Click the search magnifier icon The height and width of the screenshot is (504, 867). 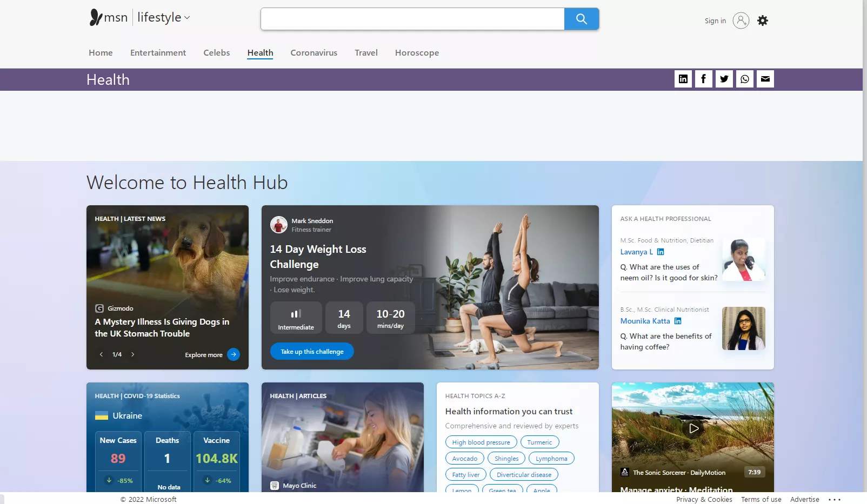point(581,18)
